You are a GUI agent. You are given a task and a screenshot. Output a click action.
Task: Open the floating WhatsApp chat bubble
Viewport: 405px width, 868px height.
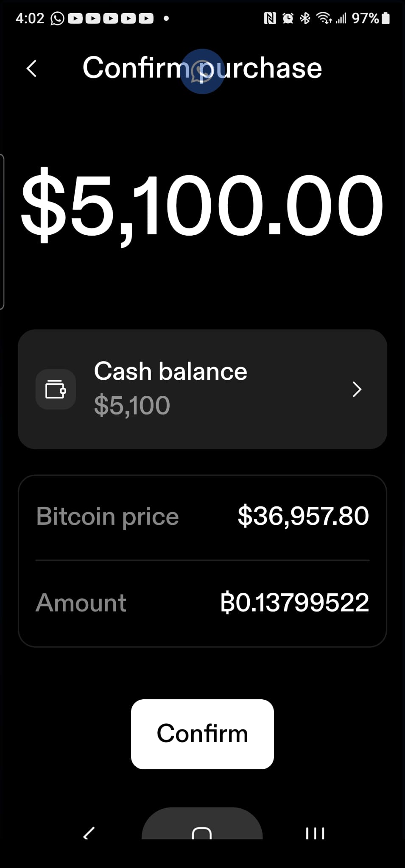tap(202, 71)
